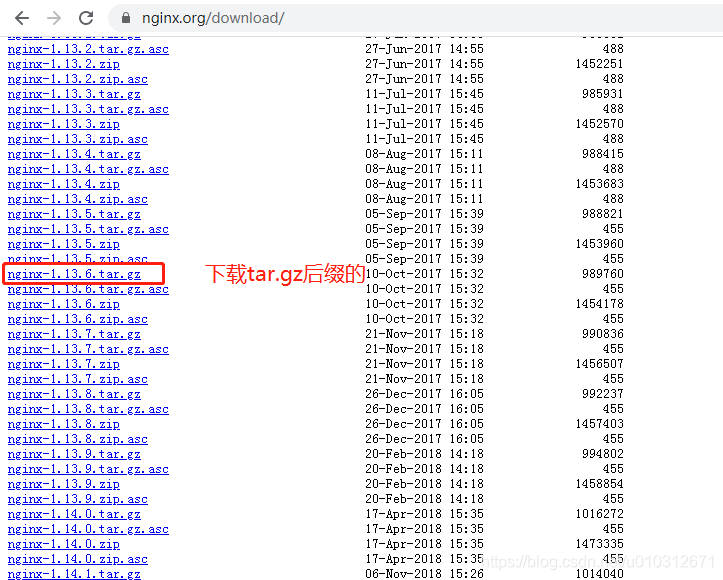723x580 pixels.
Task: Open nginx-1.14.0.tar.gz.asc signature
Action: (88, 529)
